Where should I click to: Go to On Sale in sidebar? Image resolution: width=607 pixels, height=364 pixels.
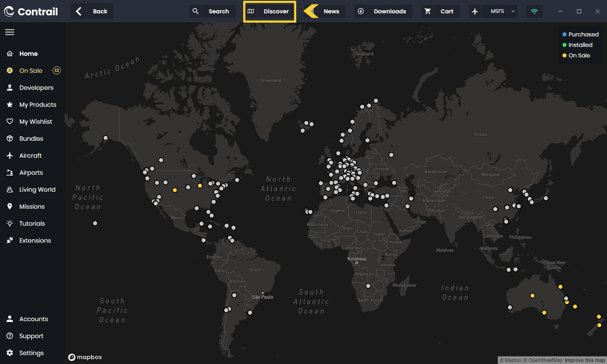(31, 71)
